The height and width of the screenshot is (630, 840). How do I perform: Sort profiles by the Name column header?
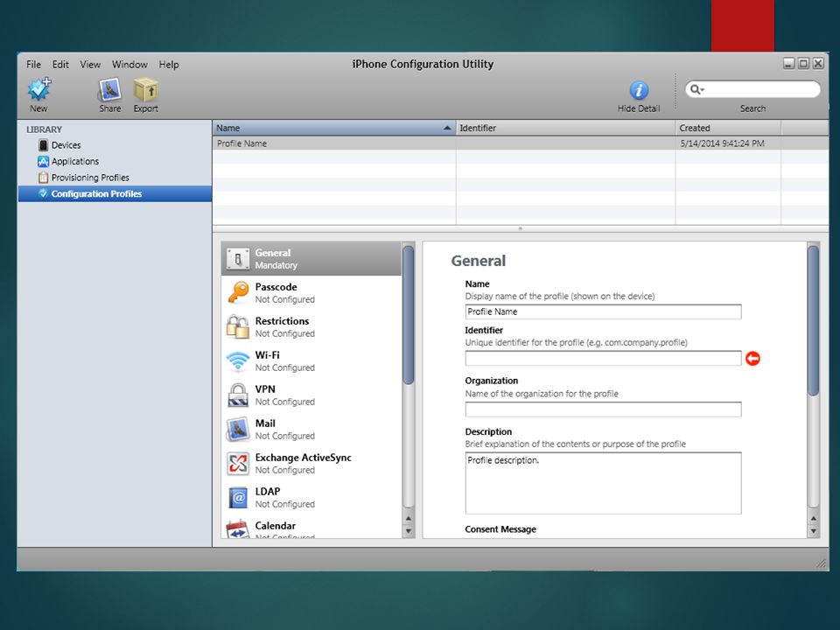tap(333, 128)
